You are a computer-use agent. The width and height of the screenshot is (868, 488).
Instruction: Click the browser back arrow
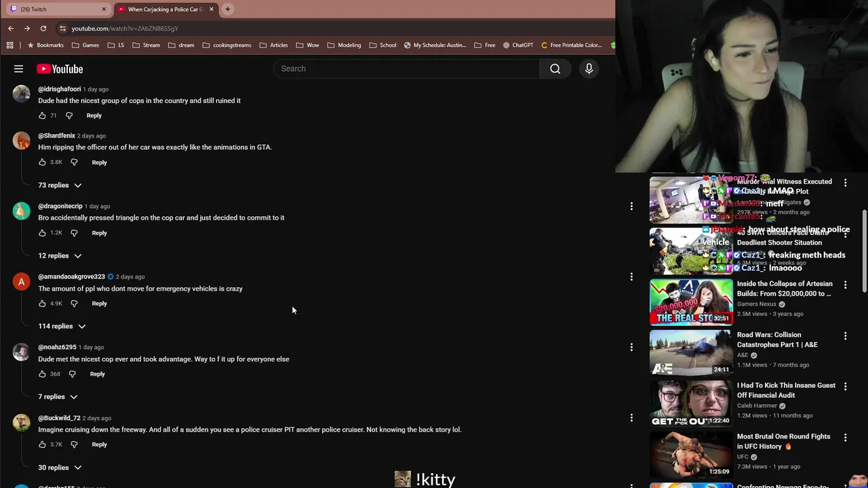[11, 28]
